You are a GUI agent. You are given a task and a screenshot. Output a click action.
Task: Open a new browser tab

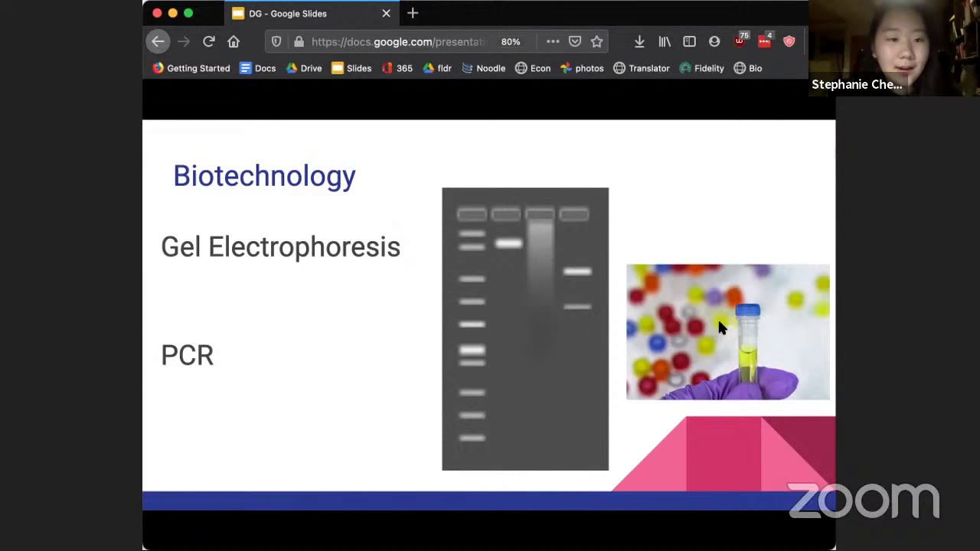point(413,13)
